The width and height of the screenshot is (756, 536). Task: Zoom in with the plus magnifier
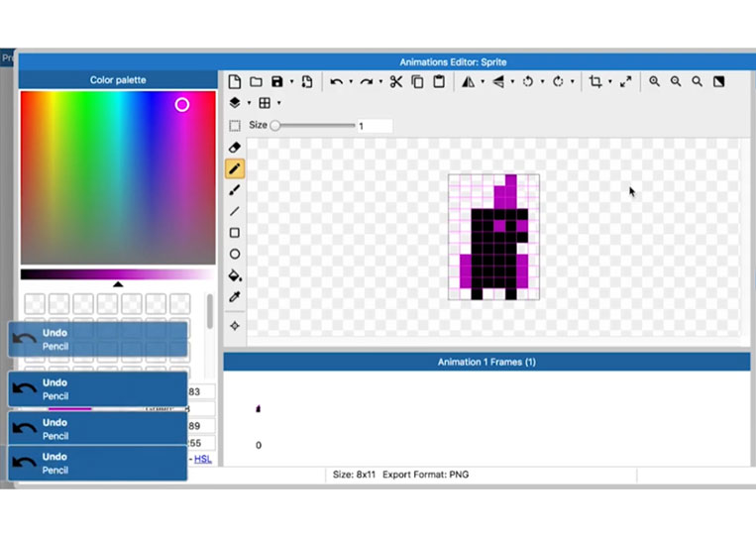click(654, 82)
